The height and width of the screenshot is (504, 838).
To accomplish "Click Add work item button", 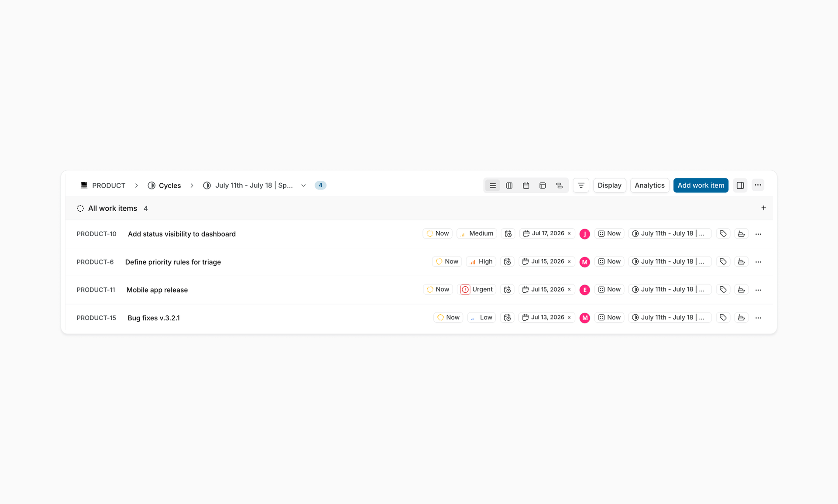I will tap(701, 185).
